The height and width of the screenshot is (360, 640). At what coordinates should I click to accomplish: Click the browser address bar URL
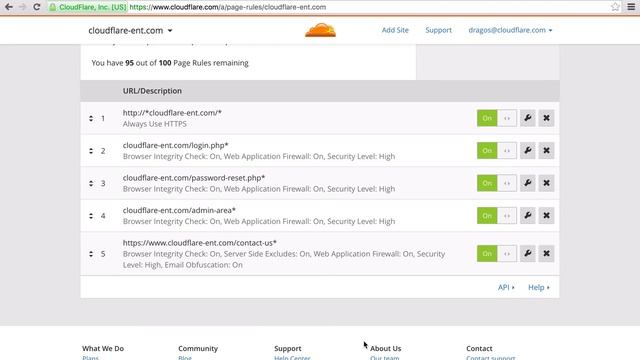tap(228, 7)
